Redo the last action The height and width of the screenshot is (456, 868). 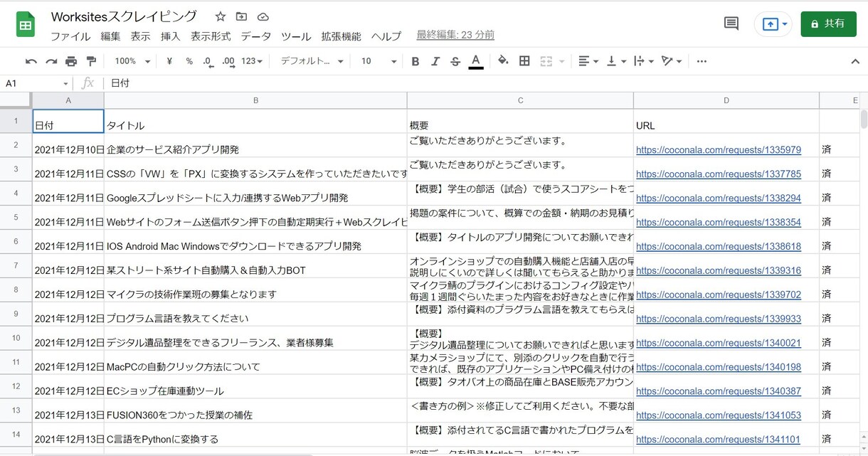(x=51, y=61)
